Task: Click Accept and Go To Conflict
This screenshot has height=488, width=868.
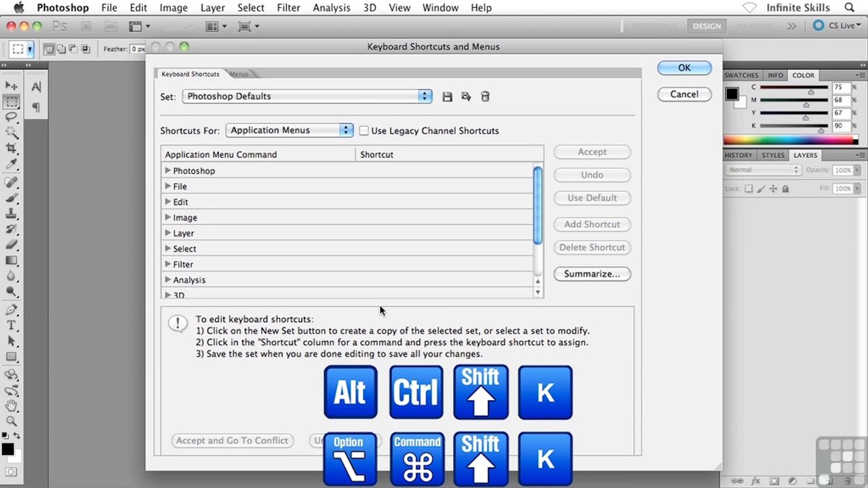Action: (x=232, y=441)
